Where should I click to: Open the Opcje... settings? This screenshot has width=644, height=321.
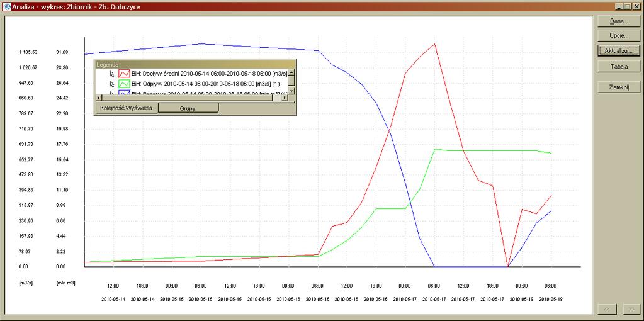pos(619,36)
